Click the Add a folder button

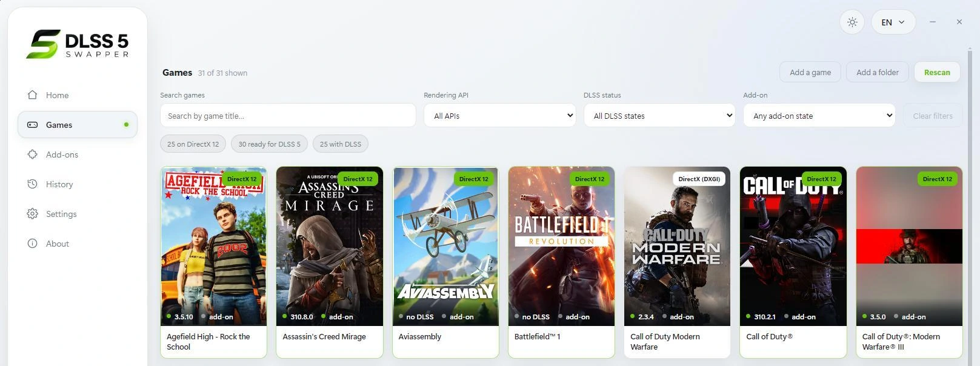coord(878,72)
